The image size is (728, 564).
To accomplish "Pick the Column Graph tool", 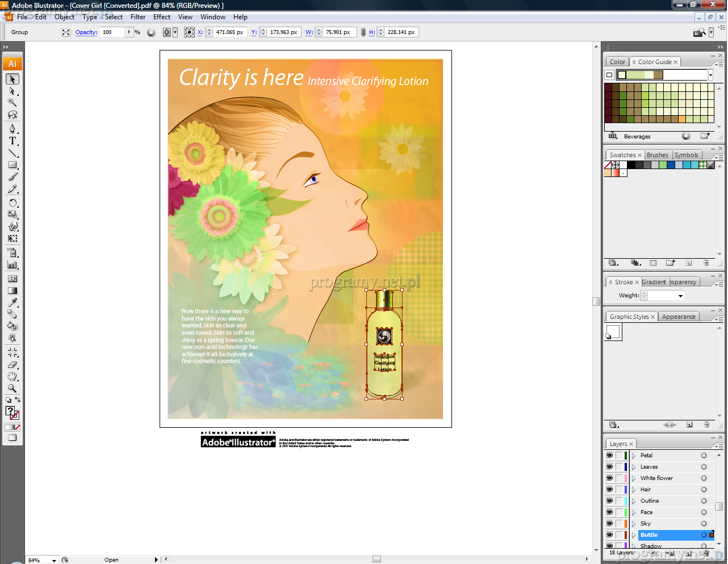I will pos(12,265).
